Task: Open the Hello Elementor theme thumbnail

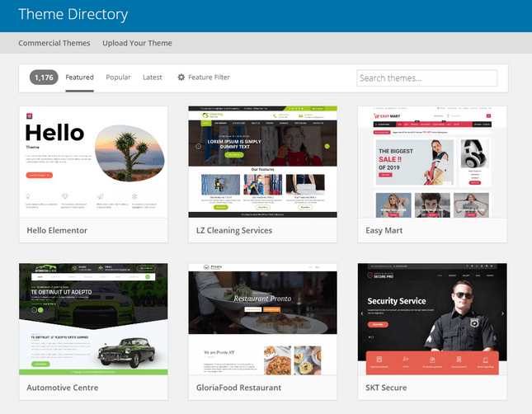Action: point(93,161)
